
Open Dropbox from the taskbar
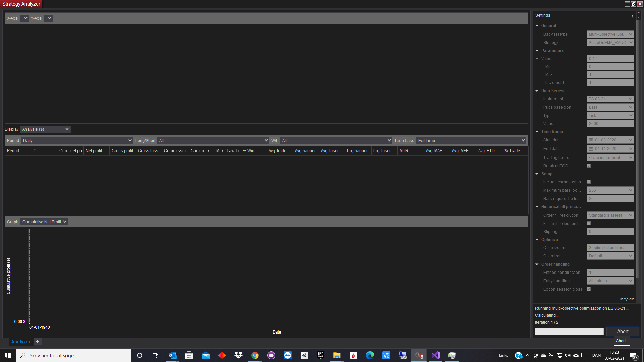tap(238, 355)
